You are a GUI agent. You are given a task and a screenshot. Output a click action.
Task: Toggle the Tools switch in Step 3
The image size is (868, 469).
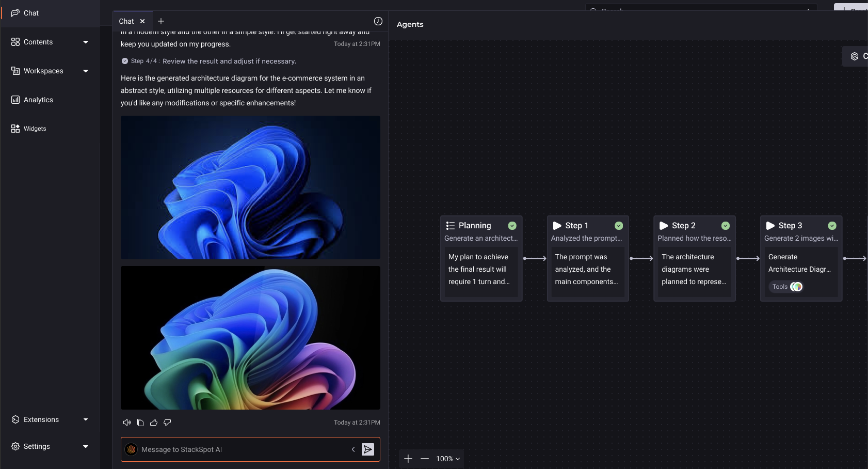tap(796, 287)
